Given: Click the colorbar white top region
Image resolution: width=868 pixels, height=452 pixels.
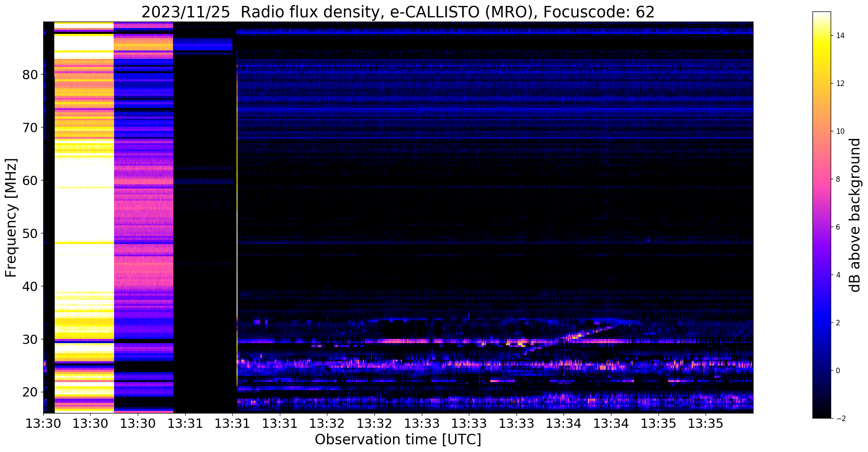Looking at the screenshot, I should pos(821,14).
